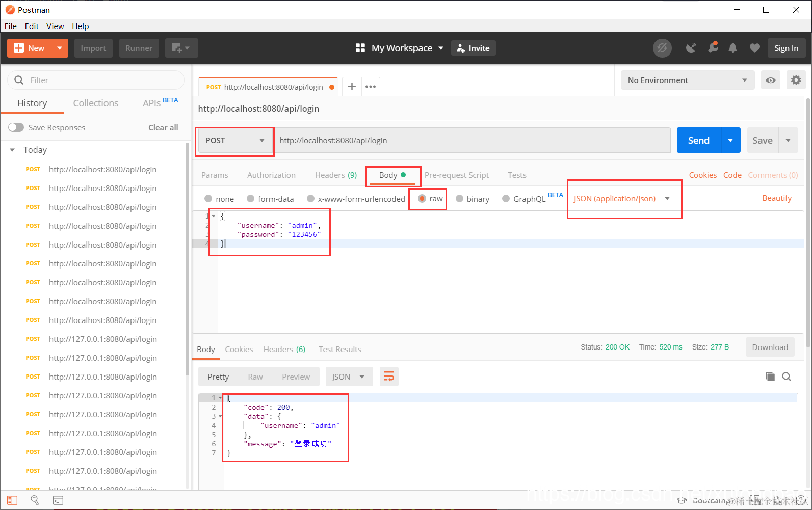Copy response body to clipboard icon
The width and height of the screenshot is (812, 510).
click(770, 377)
